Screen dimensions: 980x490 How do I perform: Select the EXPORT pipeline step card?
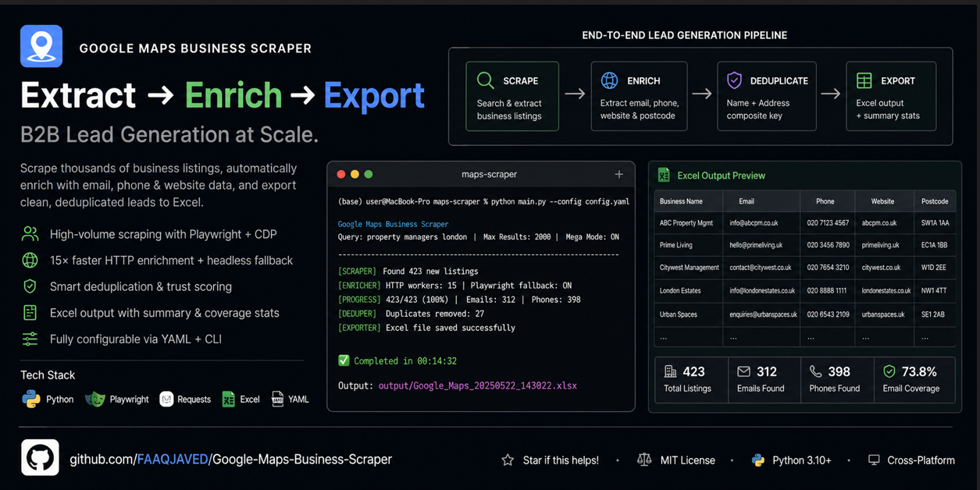click(891, 96)
